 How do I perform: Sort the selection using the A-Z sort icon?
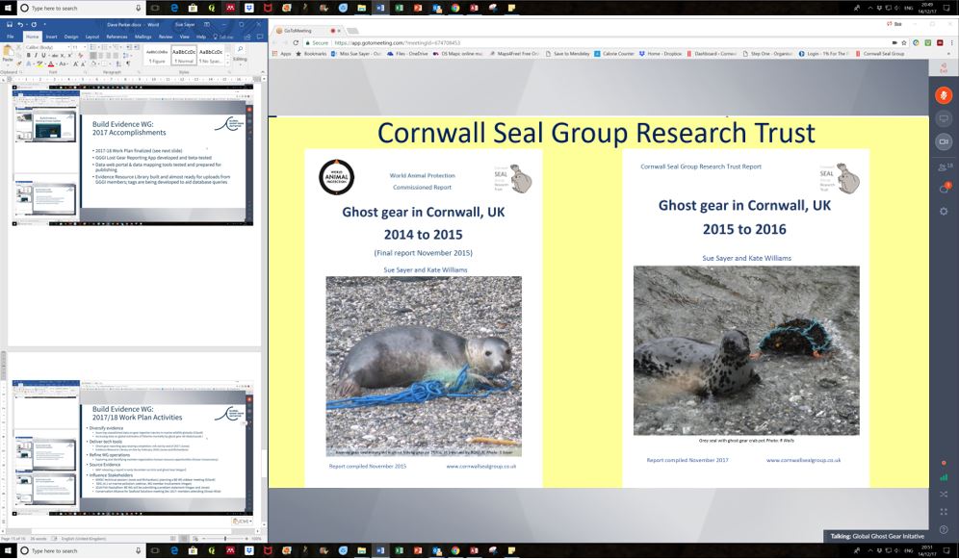point(118,64)
